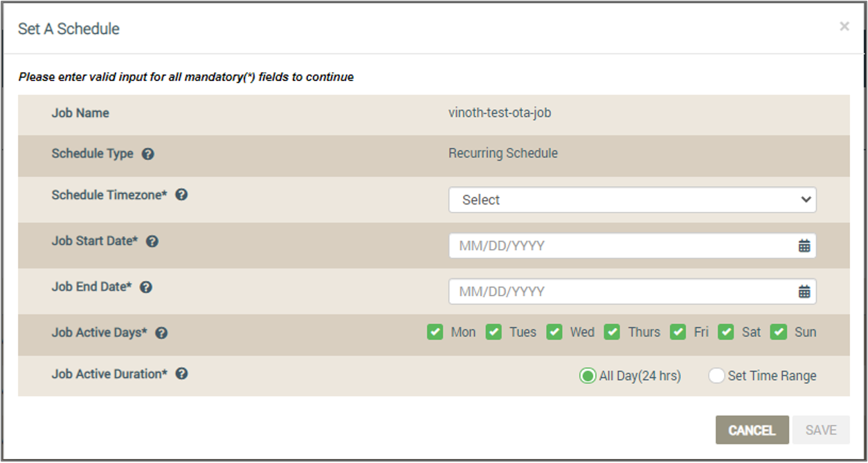The height and width of the screenshot is (463, 868).
Task: Open the Schedule Timezone Select dropdown
Action: click(633, 200)
